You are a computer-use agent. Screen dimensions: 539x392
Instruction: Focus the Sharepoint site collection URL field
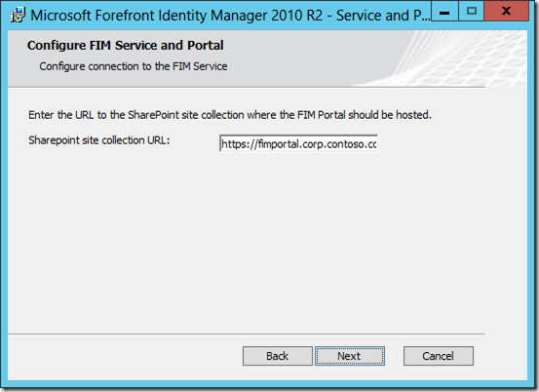pos(298,143)
